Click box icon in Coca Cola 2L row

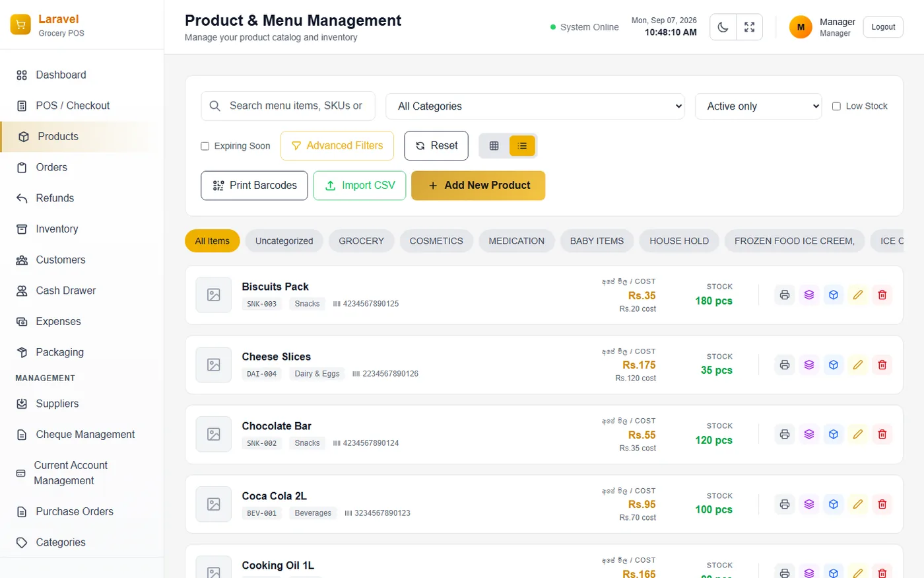834,504
